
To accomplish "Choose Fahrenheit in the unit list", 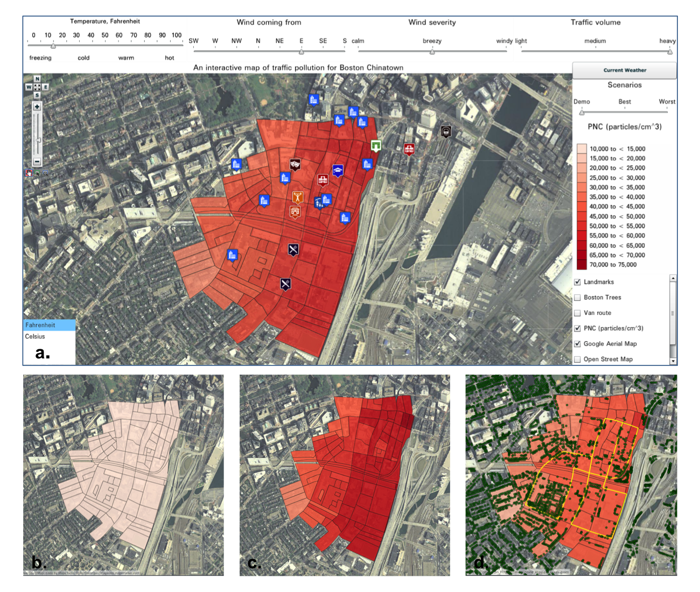I will tap(40, 325).
